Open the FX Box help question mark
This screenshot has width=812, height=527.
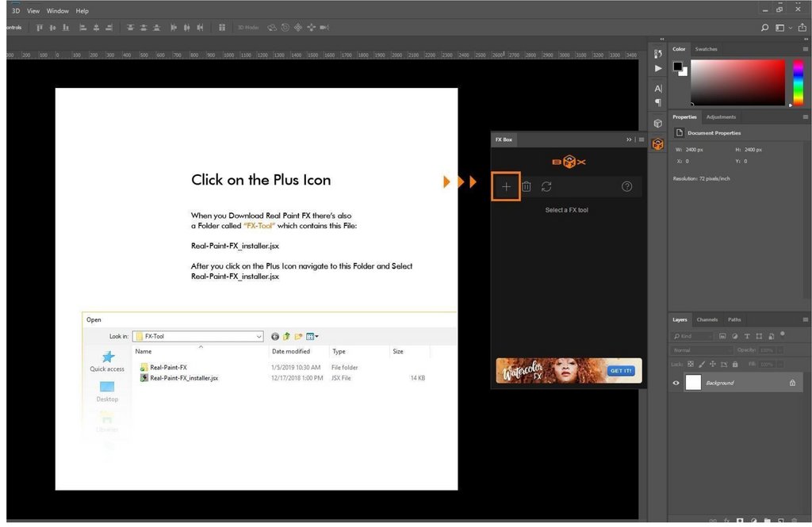click(627, 187)
